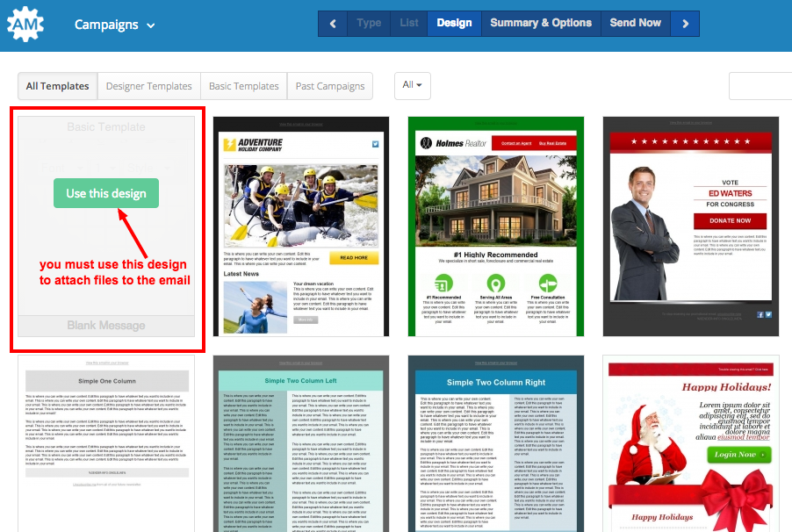Image resolution: width=792 pixels, height=532 pixels.
Task: Choose the Simple Two Column Left template
Action: [301, 443]
